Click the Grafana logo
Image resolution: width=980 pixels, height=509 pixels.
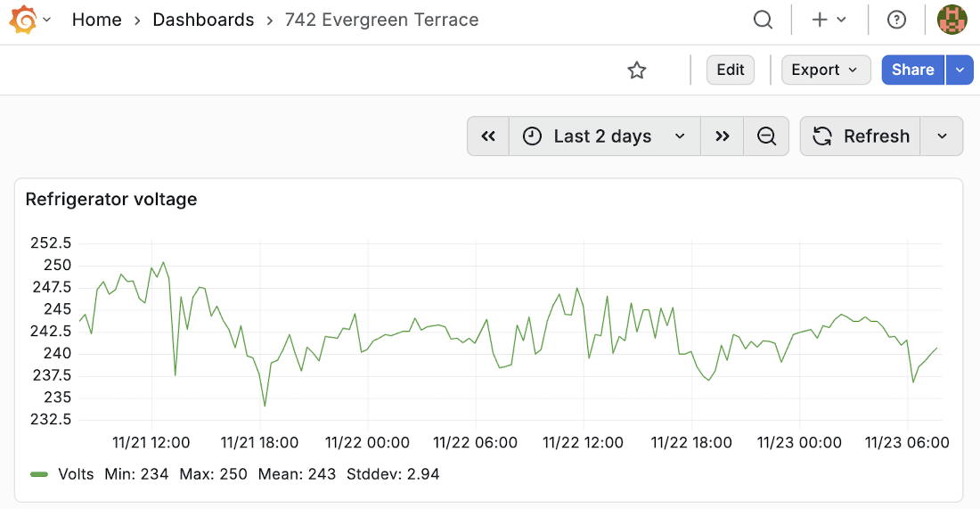point(23,20)
